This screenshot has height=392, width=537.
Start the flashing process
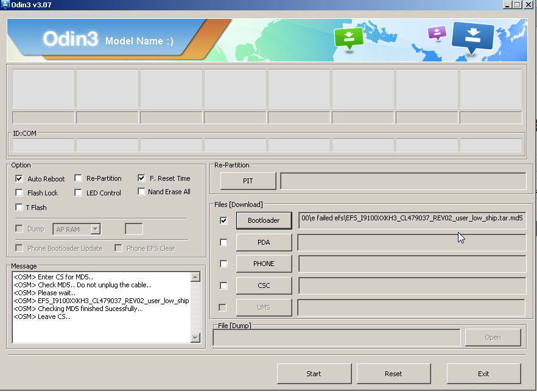pos(314,374)
